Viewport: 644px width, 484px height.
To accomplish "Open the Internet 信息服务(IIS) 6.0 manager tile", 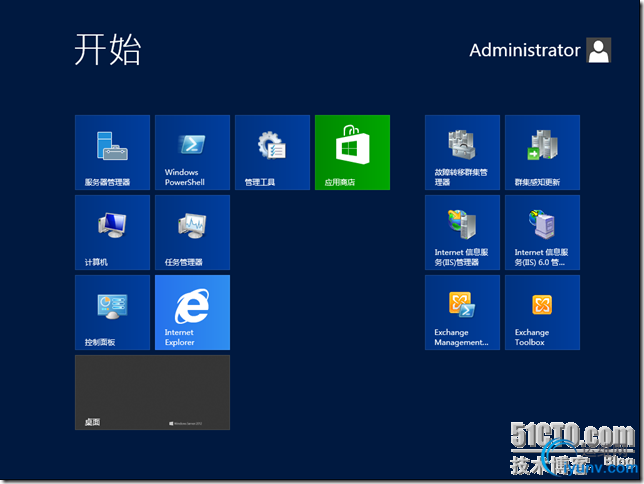I will (543, 233).
